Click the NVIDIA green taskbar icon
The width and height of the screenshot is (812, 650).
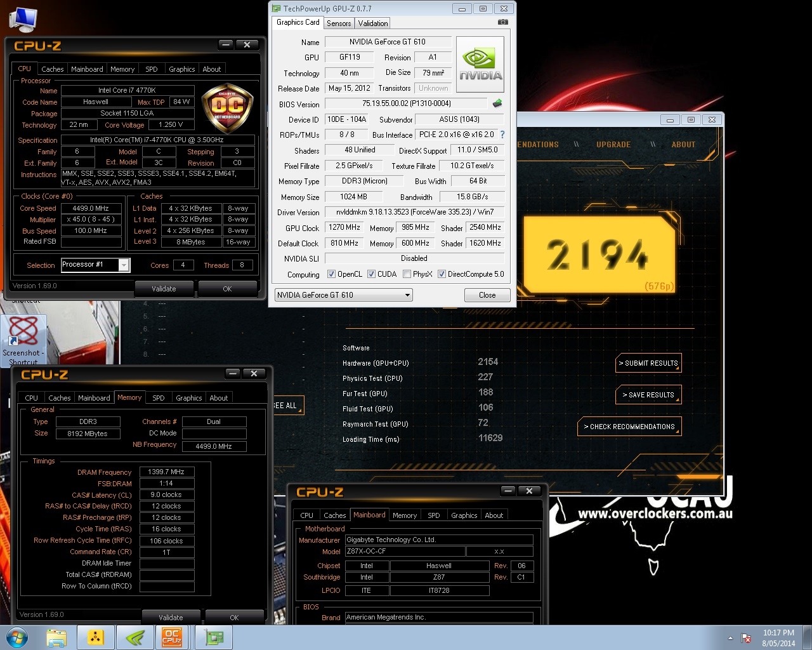click(135, 637)
